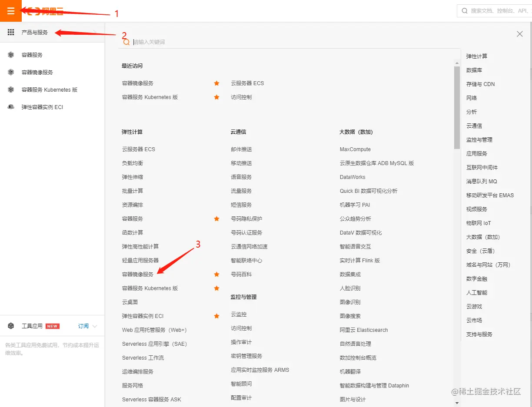Click the sidebar icon for 容器服务 Kubernetes 版

[x=11, y=89]
